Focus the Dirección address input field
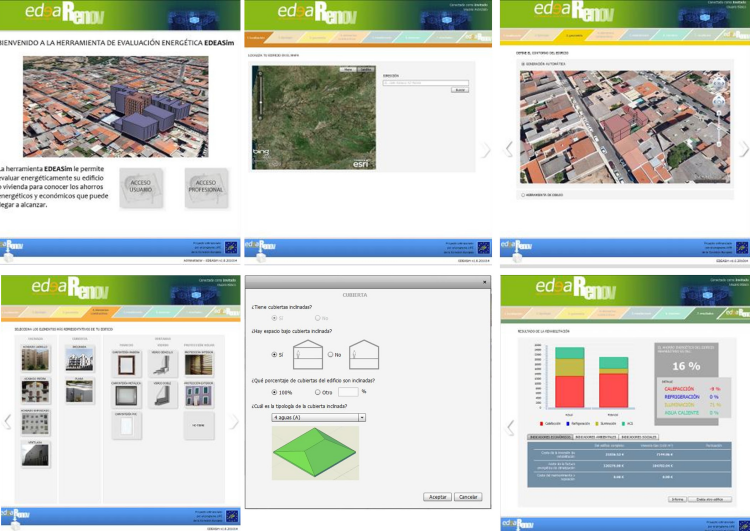 425,83
